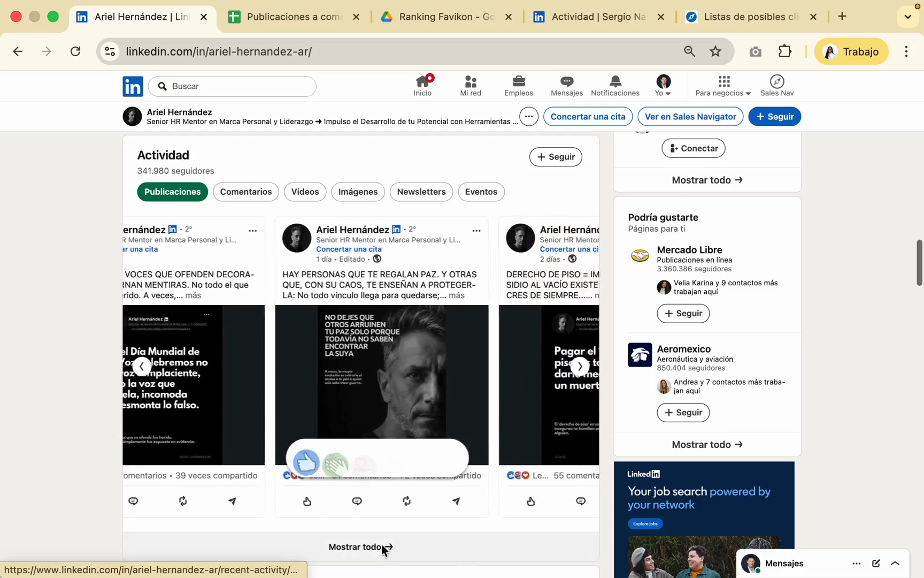Click the Concertar una cita button
This screenshot has width=924, height=578.
[x=588, y=117]
